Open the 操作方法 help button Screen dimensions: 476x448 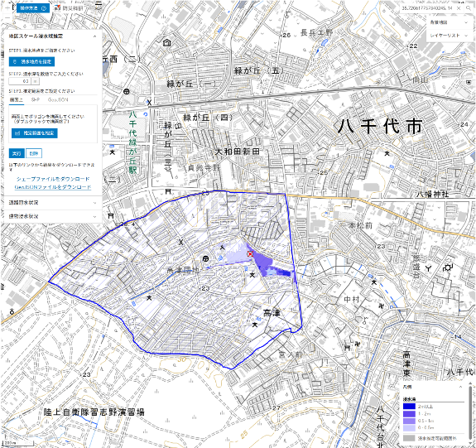[32, 8]
